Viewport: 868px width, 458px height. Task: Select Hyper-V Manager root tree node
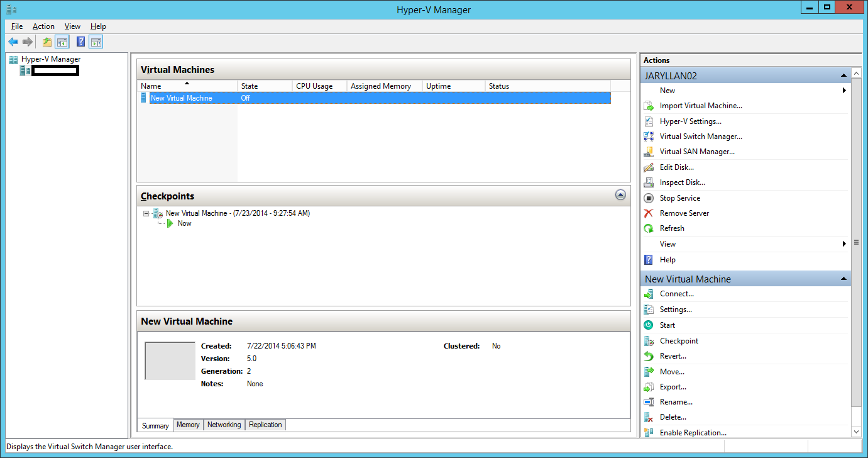[x=51, y=59]
